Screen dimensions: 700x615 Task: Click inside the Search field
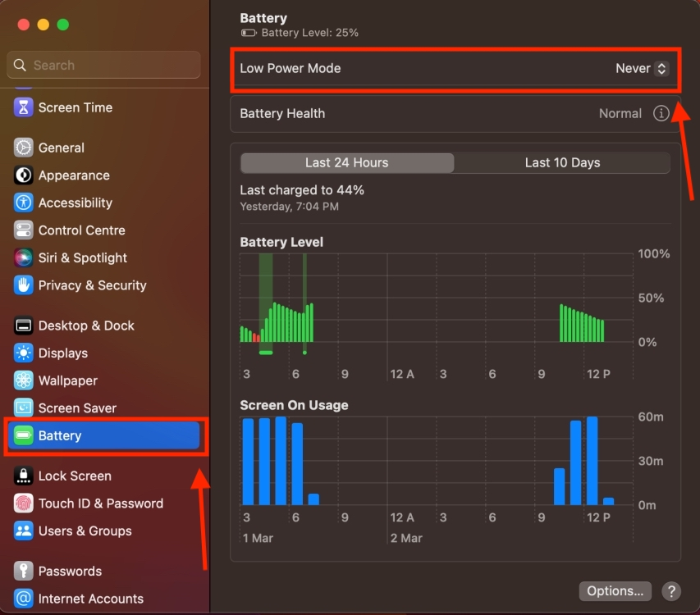click(103, 65)
